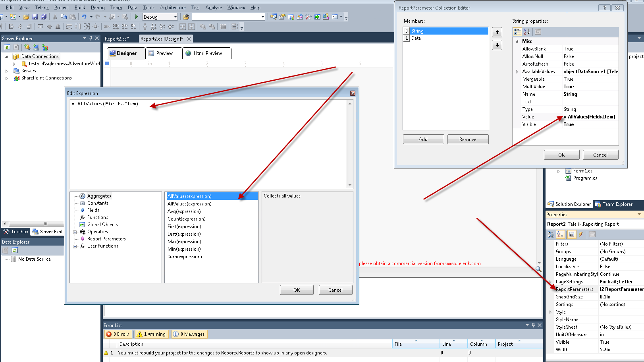Expand the User Functions category
The height and width of the screenshot is (362, 644).
[75, 246]
